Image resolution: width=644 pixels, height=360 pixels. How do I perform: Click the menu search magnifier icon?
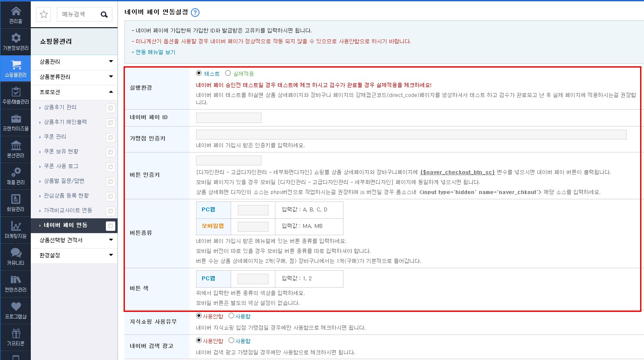pyautogui.click(x=104, y=15)
